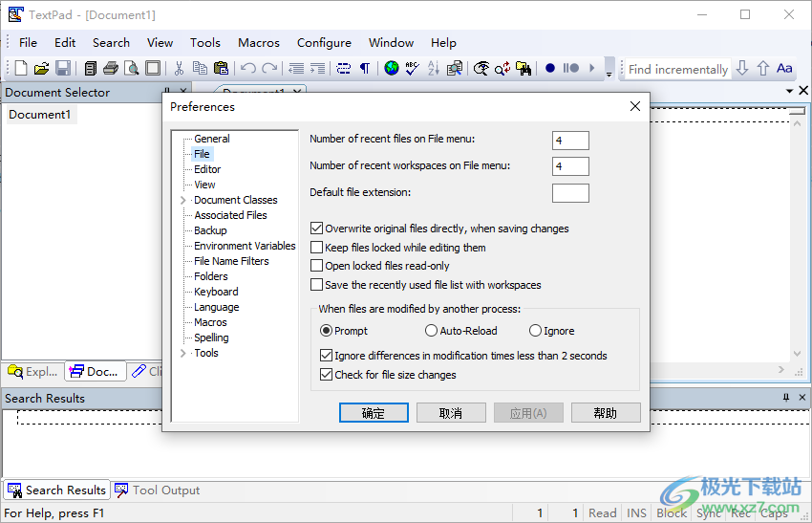Viewport: 812px width, 523px height.
Task: Uncheck Ignore differences in modification times
Action: coord(326,355)
